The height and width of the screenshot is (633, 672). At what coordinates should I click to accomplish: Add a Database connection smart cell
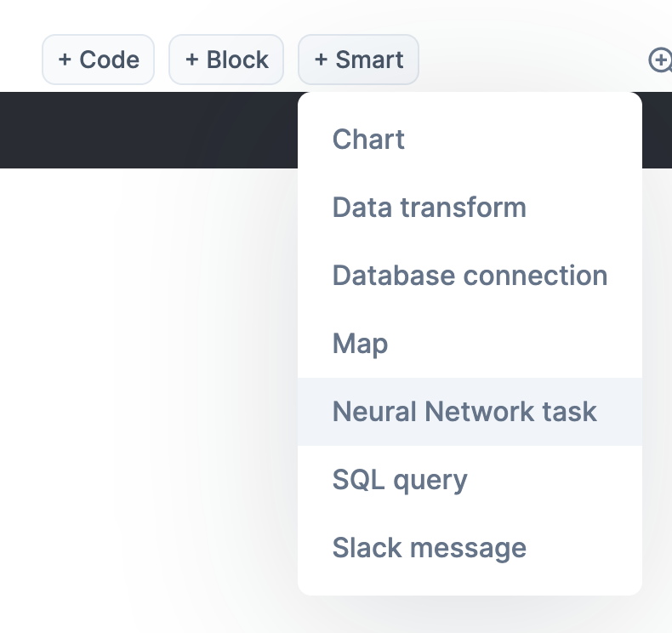[x=470, y=276]
